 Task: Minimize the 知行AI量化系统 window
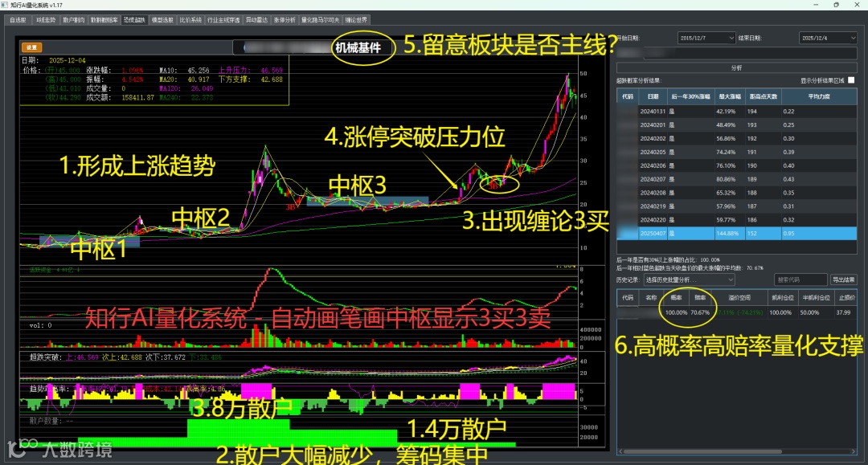point(816,5)
